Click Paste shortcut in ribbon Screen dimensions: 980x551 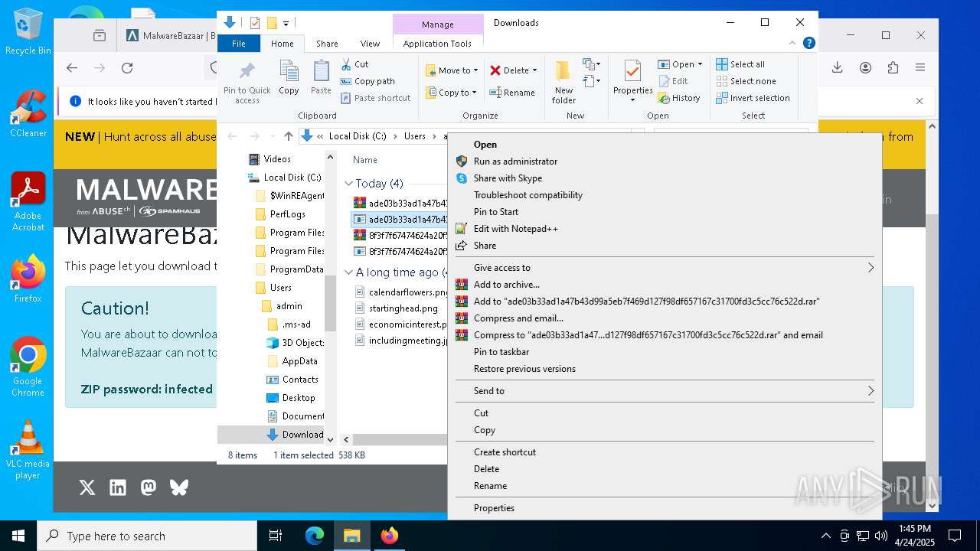pyautogui.click(x=376, y=98)
